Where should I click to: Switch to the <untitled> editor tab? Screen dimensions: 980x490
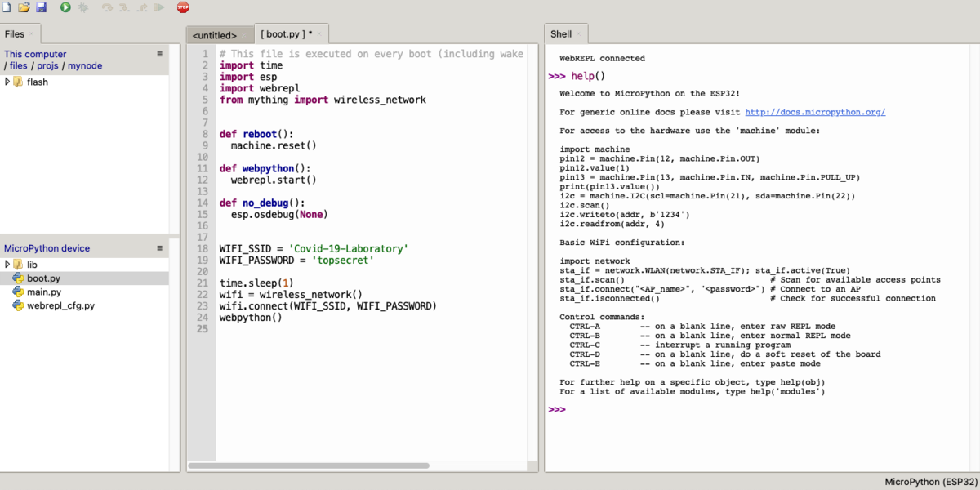pos(215,35)
